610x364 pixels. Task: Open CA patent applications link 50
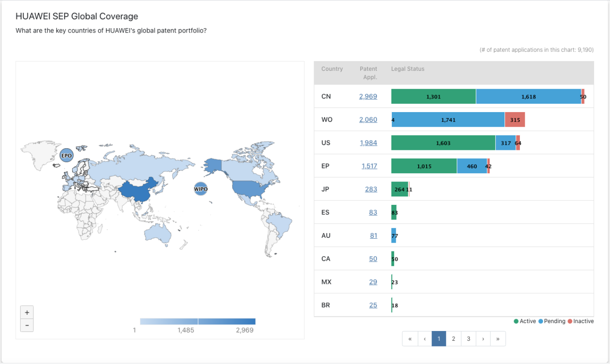pyautogui.click(x=373, y=259)
